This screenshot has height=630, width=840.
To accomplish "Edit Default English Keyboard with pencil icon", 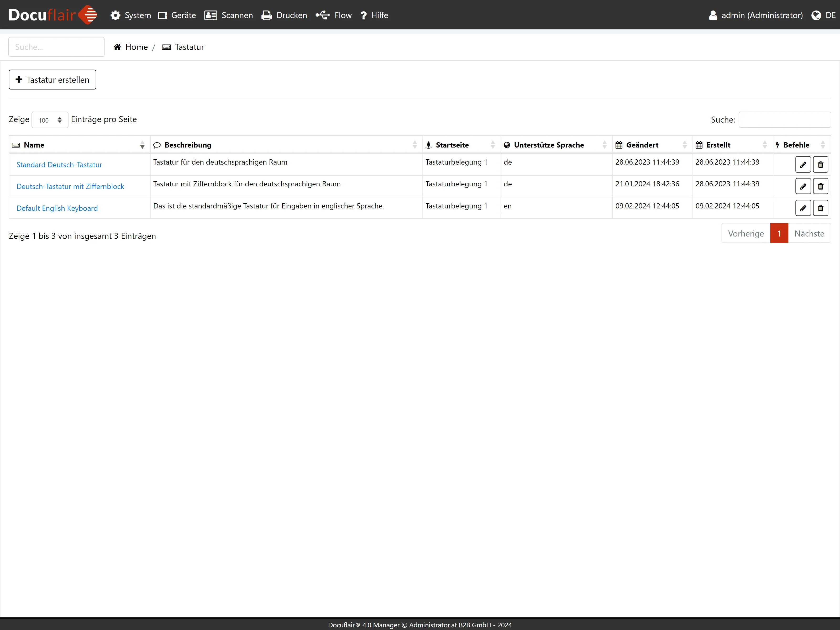I will pyautogui.click(x=803, y=208).
